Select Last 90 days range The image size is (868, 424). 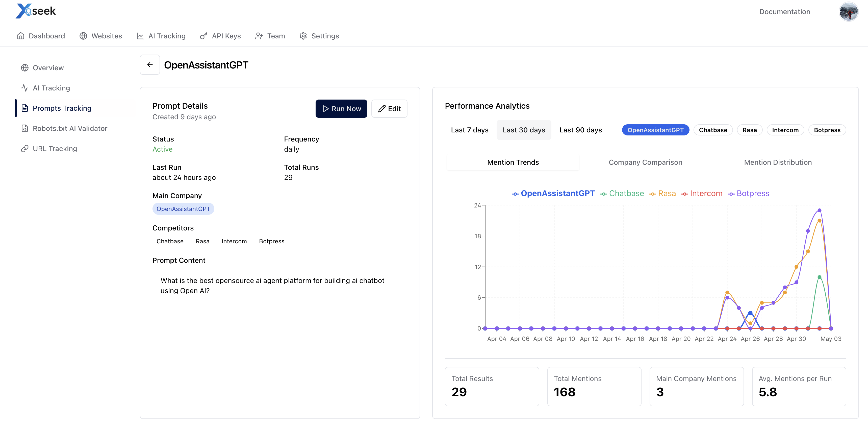pyautogui.click(x=581, y=130)
